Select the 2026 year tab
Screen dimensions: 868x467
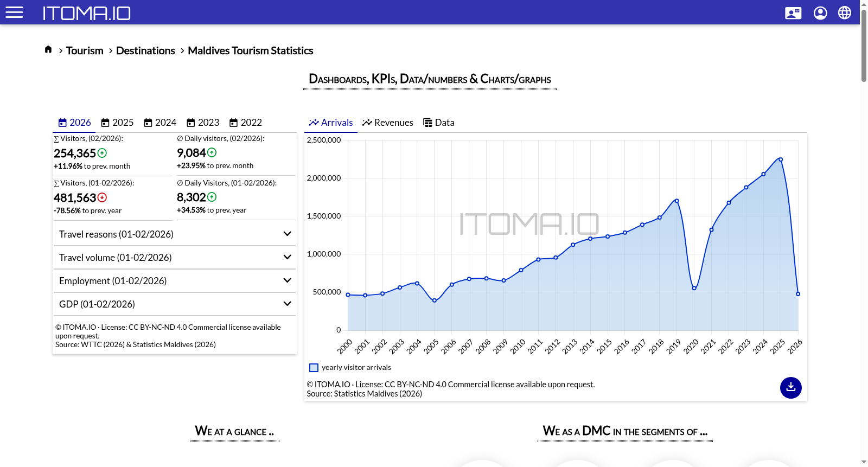74,123
